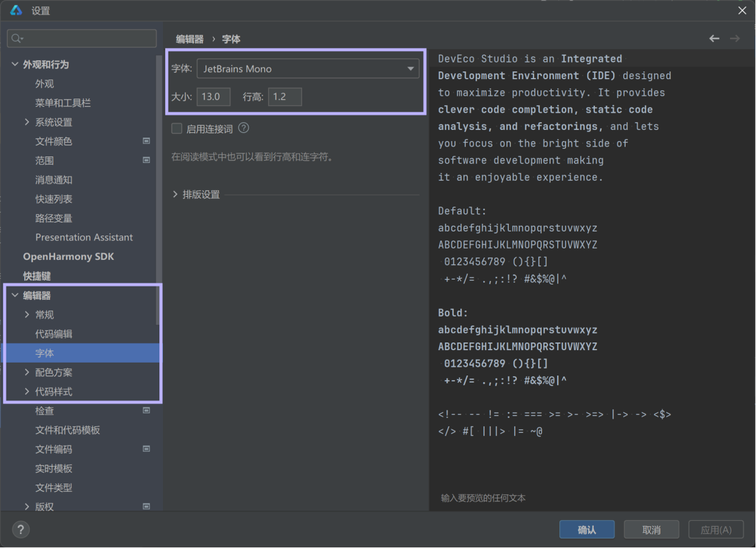Open 快速列表 settings page
This screenshot has width=756, height=548.
(54, 199)
